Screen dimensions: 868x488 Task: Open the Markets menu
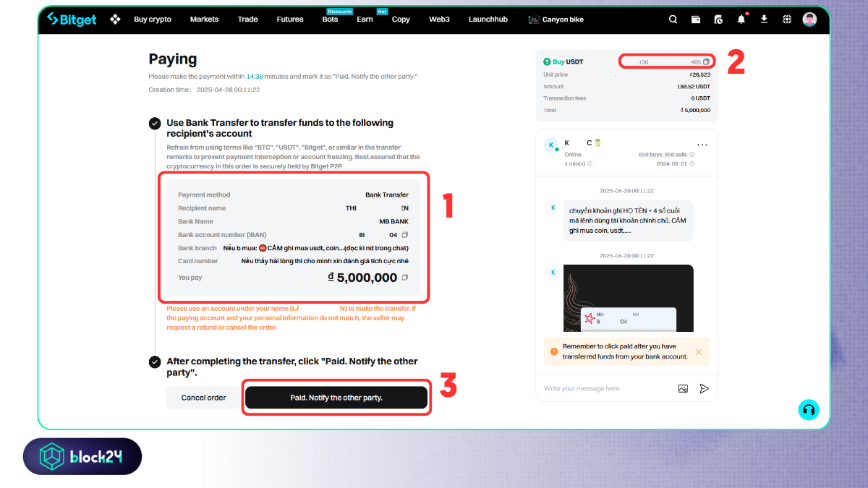(x=204, y=20)
